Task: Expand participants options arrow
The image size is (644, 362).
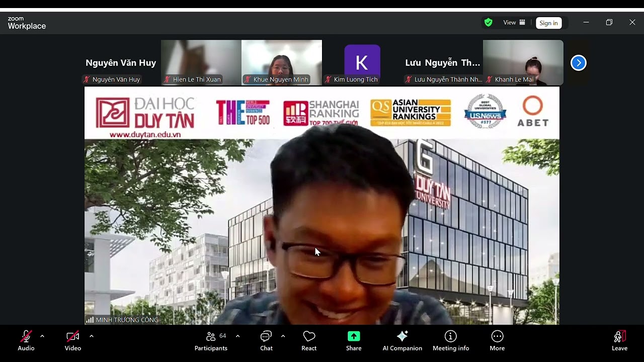Action: point(237,336)
